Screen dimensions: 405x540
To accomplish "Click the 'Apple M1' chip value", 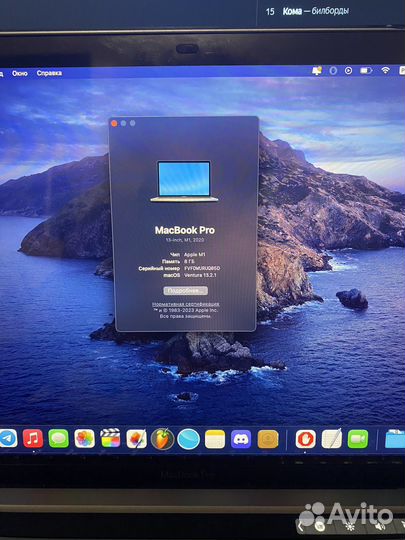I will coord(195,255).
